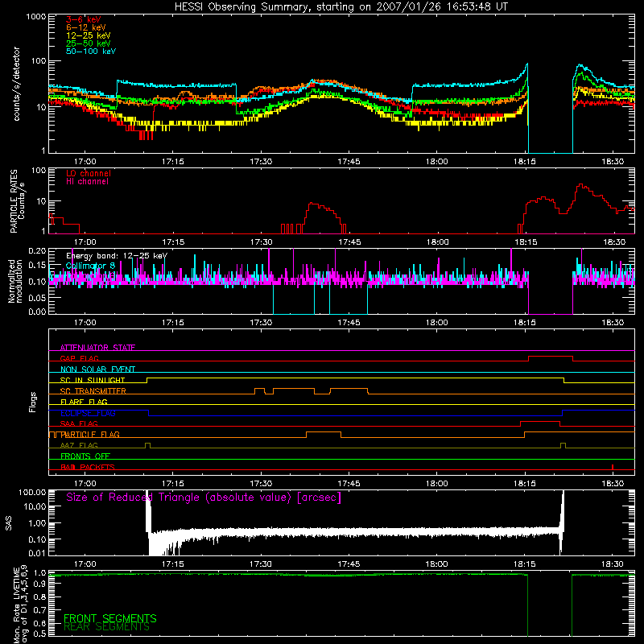The image size is (644, 644).
Task: Click the HI channel legend label
Action: (87, 181)
